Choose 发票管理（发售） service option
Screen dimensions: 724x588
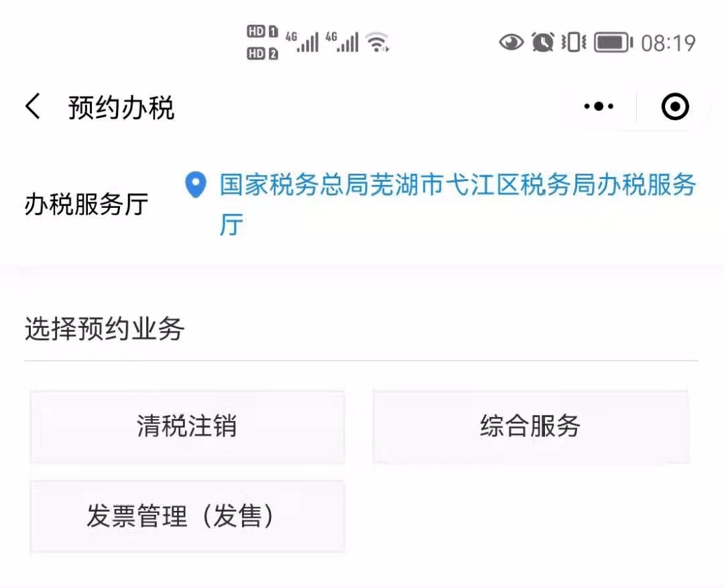187,516
